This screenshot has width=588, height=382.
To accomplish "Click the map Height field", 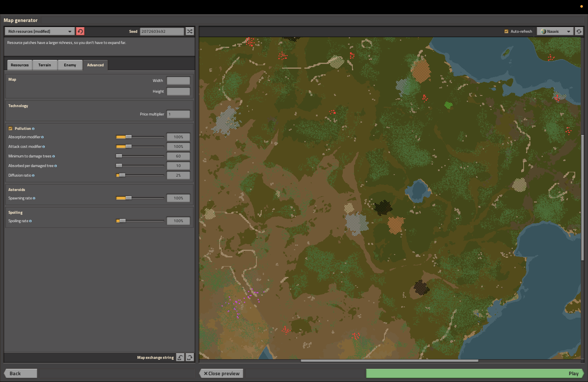I will coord(178,91).
